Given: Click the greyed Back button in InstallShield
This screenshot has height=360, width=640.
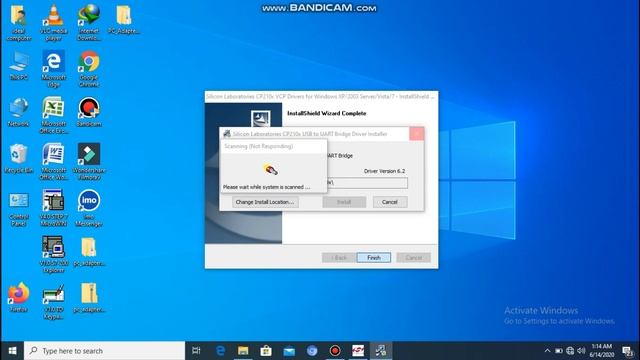Looking at the screenshot, I should 338,258.
